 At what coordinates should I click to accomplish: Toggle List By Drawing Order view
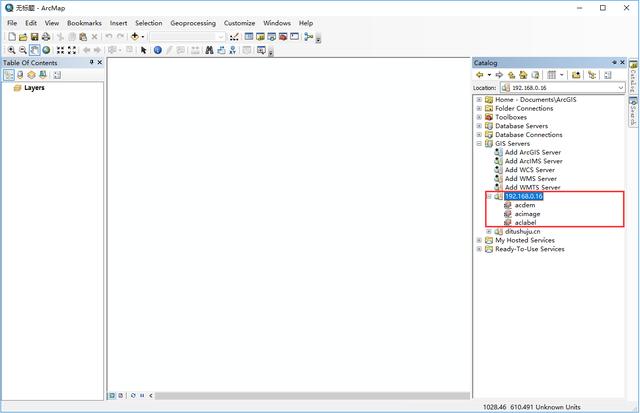[x=9, y=75]
